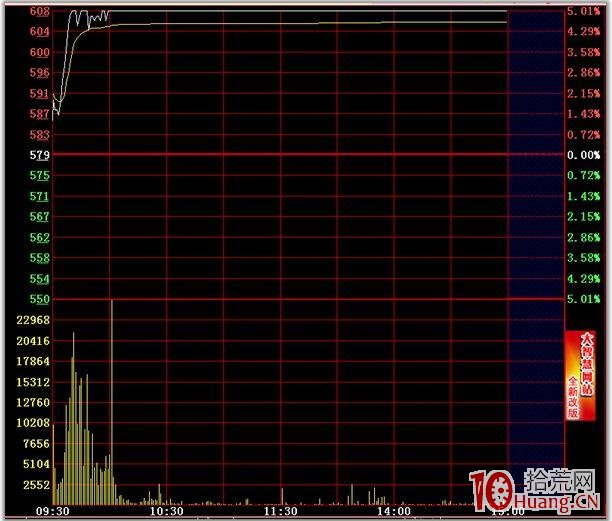Click the volume label 5104
The image size is (612, 521).
36,464
